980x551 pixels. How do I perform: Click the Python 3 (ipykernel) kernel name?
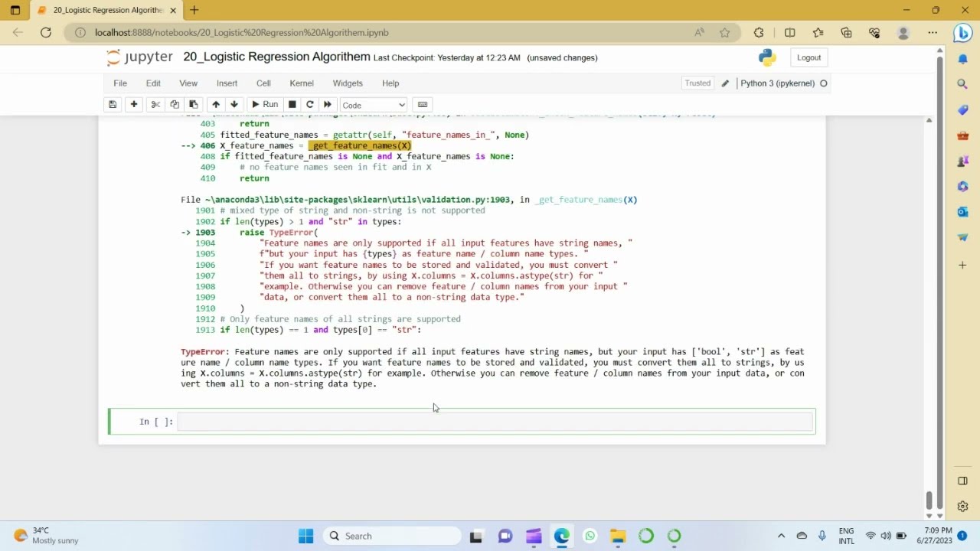point(777,83)
